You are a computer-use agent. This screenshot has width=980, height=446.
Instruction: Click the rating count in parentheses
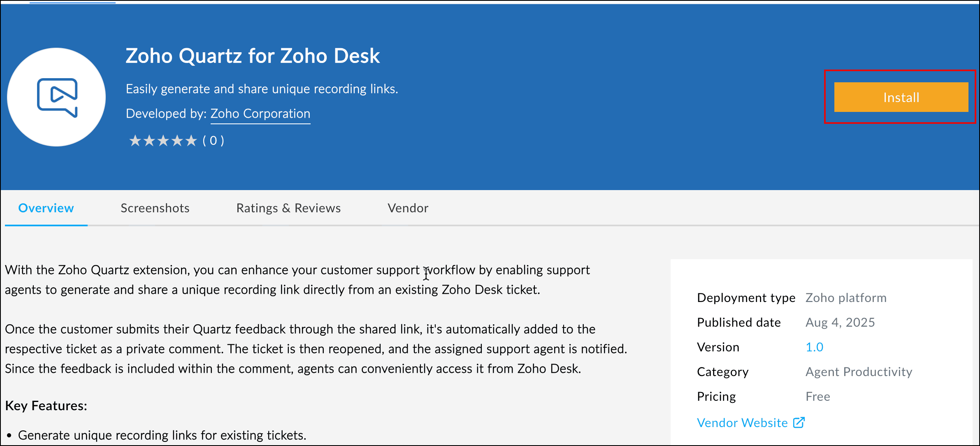click(213, 141)
